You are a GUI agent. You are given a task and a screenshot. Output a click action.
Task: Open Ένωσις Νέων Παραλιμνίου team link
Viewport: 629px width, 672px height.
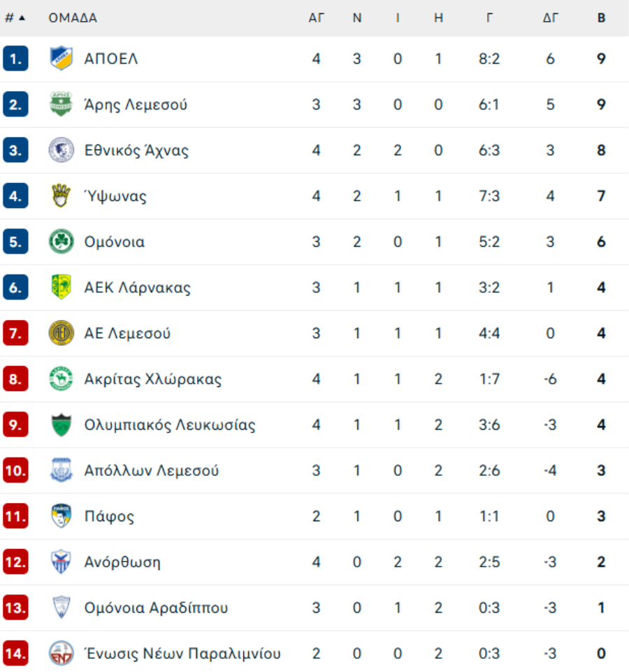(x=182, y=654)
